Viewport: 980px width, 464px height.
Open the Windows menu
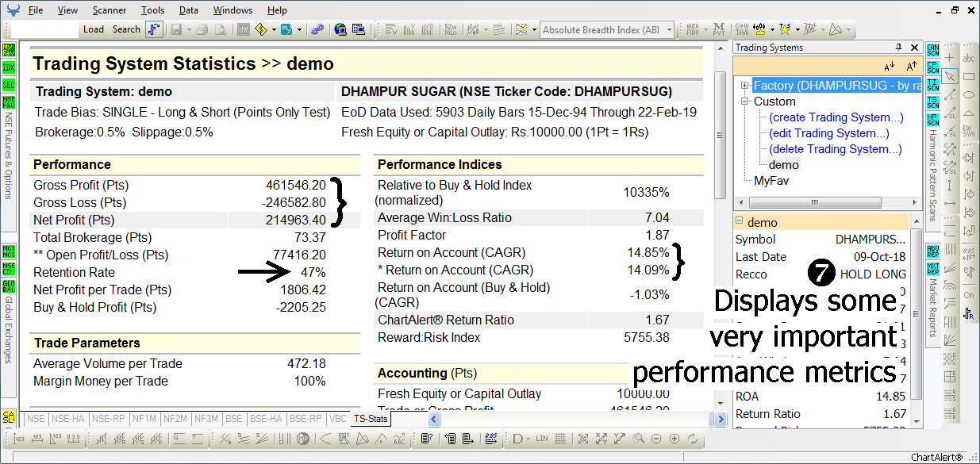(233, 10)
